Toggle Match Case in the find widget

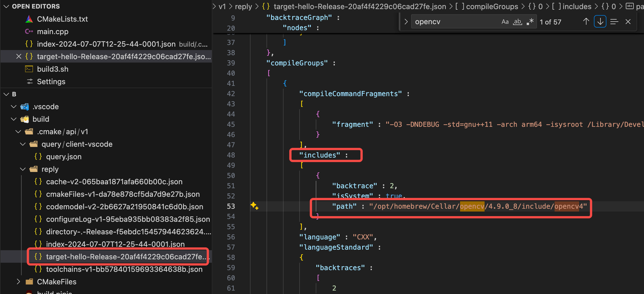505,21
